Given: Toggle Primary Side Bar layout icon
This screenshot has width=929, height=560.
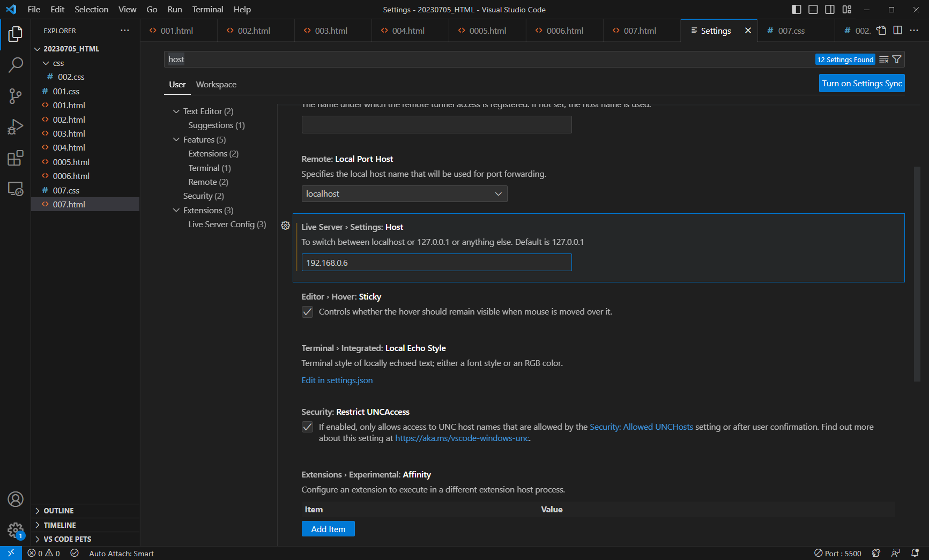Looking at the screenshot, I should pos(797,10).
